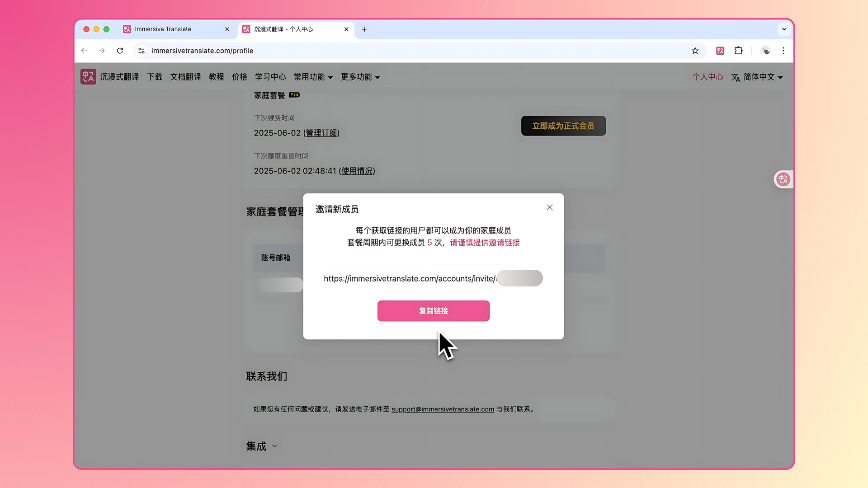
Task: Click the 联系我们 heading
Action: (x=266, y=376)
